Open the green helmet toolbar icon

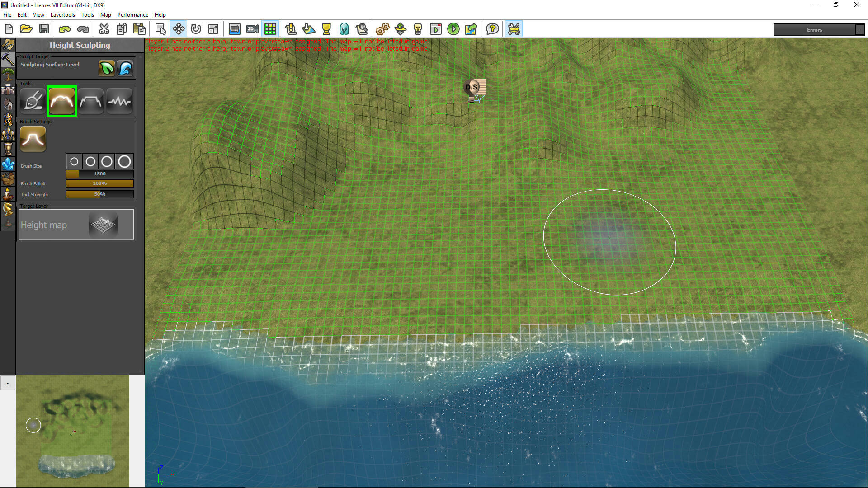(x=344, y=29)
